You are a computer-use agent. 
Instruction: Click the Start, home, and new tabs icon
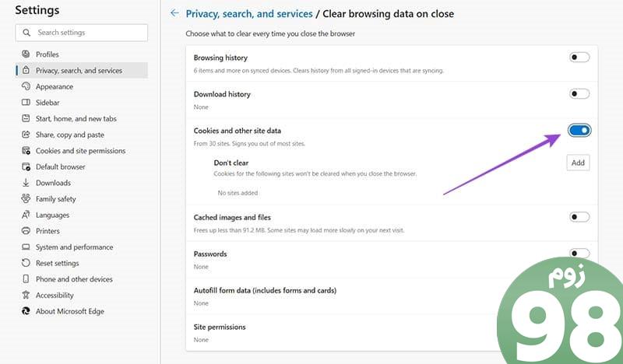point(26,118)
